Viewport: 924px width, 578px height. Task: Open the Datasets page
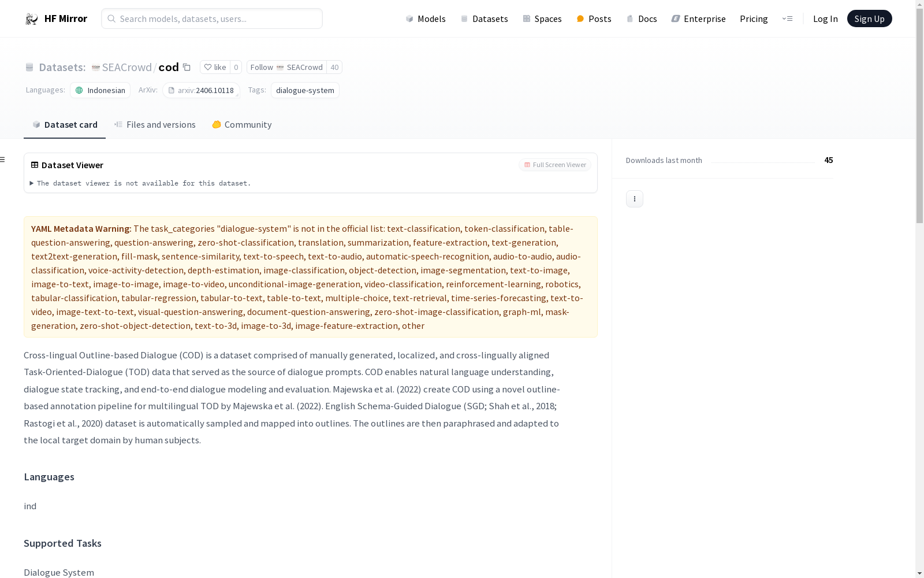[x=484, y=18]
